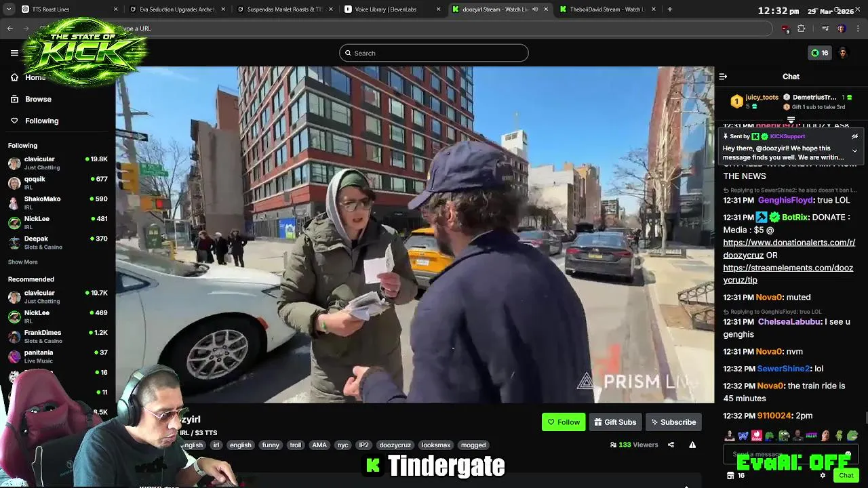Open clavicular in the Recommended list
The height and width of the screenshot is (488, 868).
tap(58, 297)
